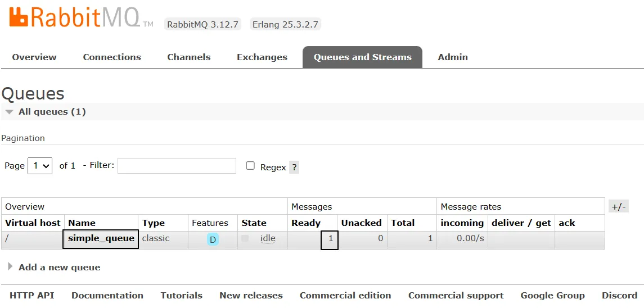Go to the Channels tab

(x=189, y=57)
